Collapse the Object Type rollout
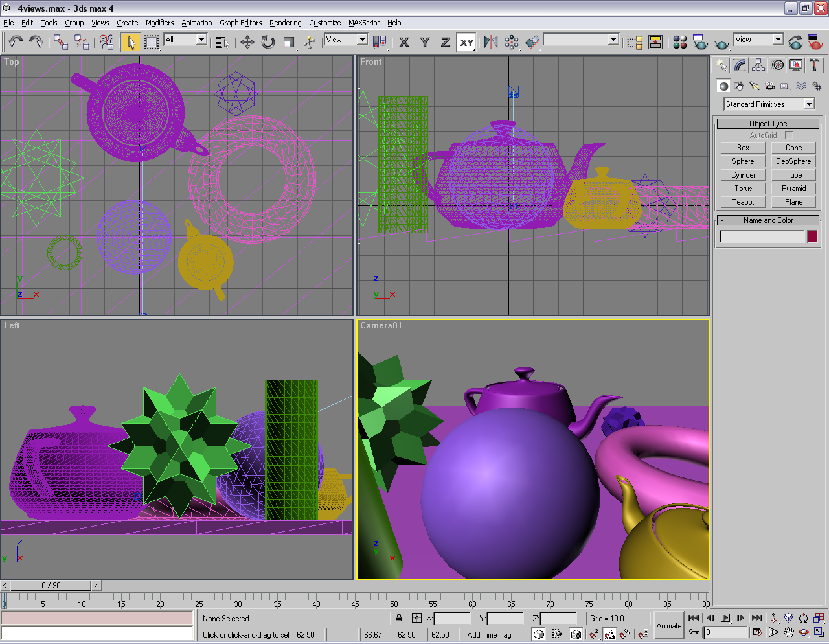 [x=768, y=124]
